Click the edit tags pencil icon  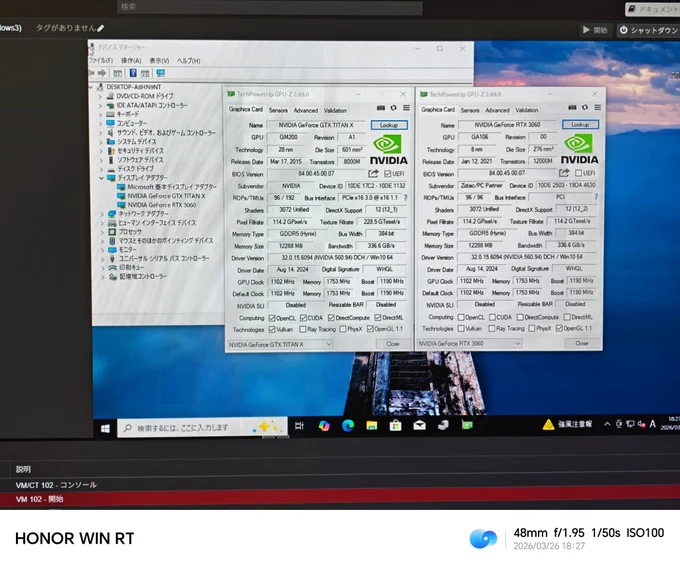click(101, 28)
